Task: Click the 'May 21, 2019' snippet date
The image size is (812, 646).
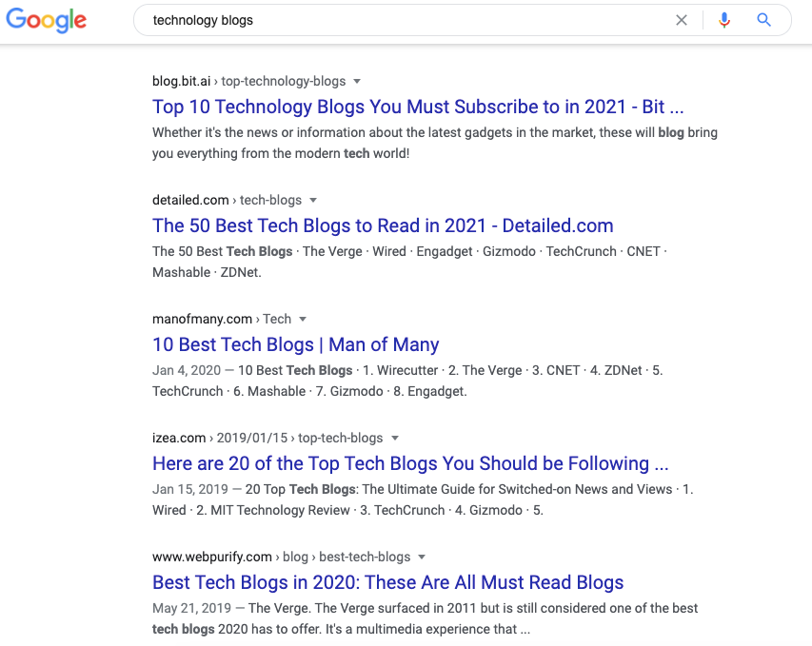Action: pos(191,608)
